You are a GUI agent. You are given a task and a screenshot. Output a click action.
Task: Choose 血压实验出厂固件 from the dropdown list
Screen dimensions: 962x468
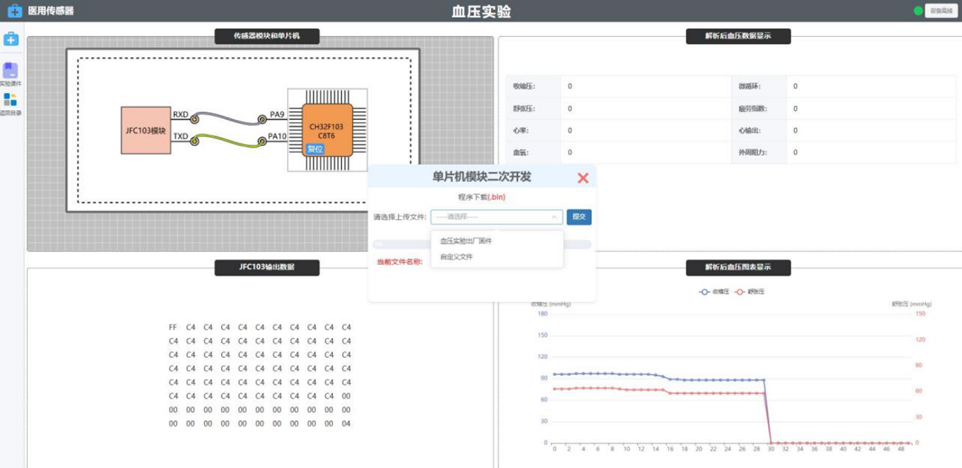click(466, 241)
